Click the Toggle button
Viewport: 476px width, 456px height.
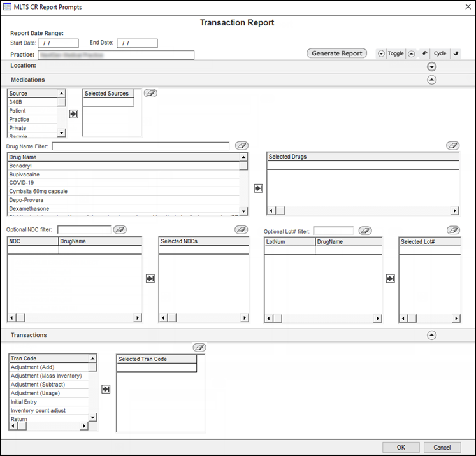pyautogui.click(x=396, y=53)
